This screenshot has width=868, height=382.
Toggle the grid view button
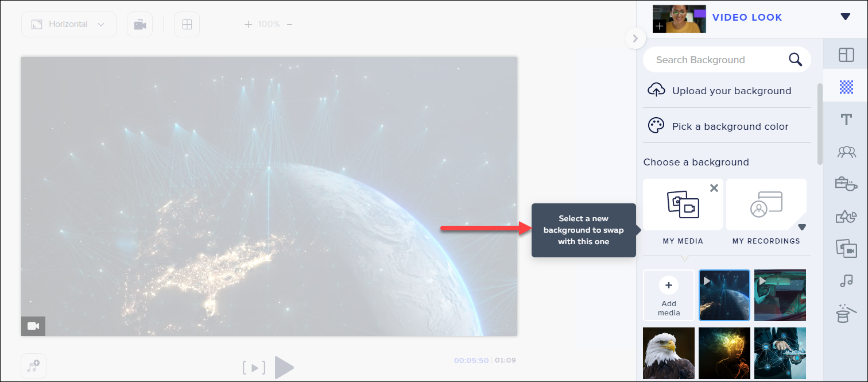[x=187, y=25]
